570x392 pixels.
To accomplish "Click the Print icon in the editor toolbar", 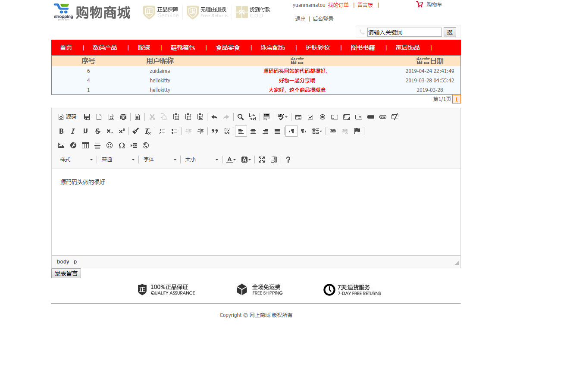I will click(x=123, y=117).
